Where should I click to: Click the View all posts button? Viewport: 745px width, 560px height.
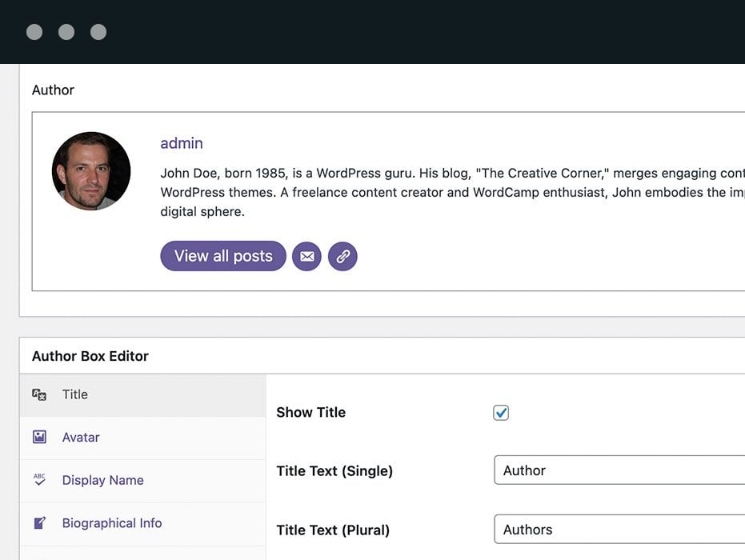(x=223, y=256)
